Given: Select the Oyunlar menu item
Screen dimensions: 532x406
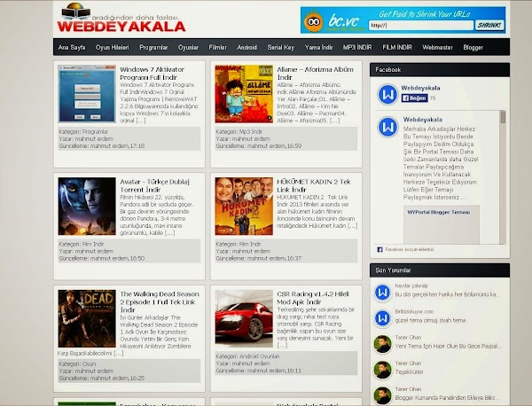Looking at the screenshot, I should [x=188, y=48].
